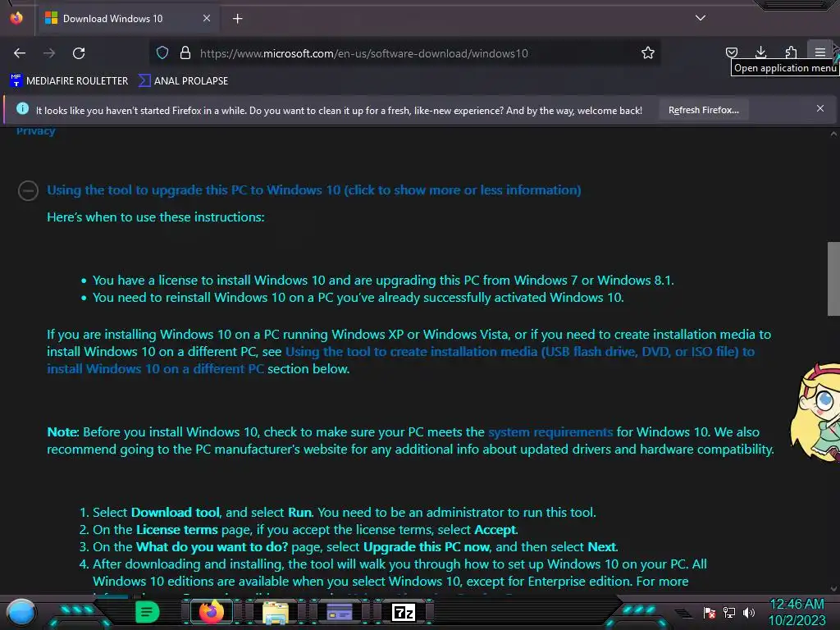Viewport: 840px width, 630px height.
Task: Open File Explorer from the taskbar
Action: click(x=276, y=612)
